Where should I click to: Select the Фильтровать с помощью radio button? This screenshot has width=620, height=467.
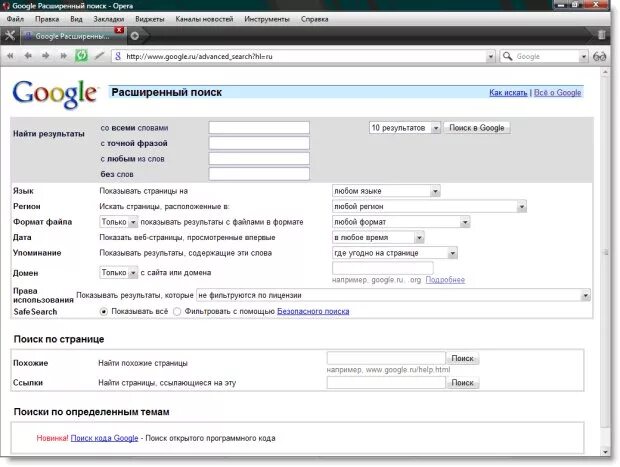click(x=177, y=312)
